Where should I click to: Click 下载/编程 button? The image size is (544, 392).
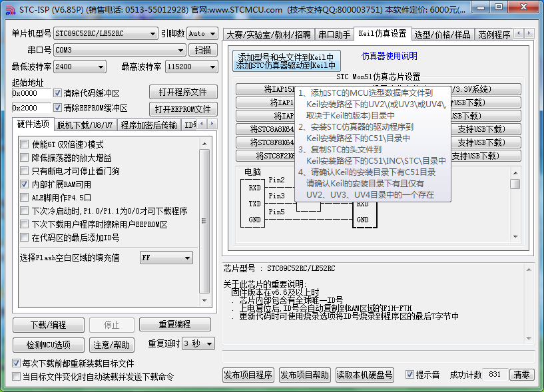pos(48,325)
